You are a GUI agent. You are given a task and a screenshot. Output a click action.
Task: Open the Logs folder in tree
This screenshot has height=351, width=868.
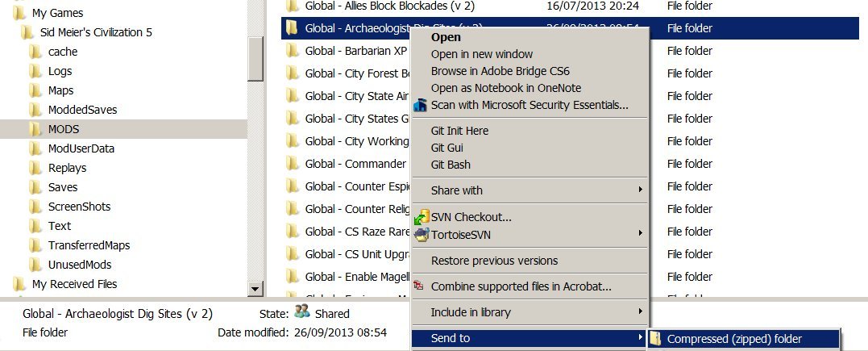(x=60, y=71)
